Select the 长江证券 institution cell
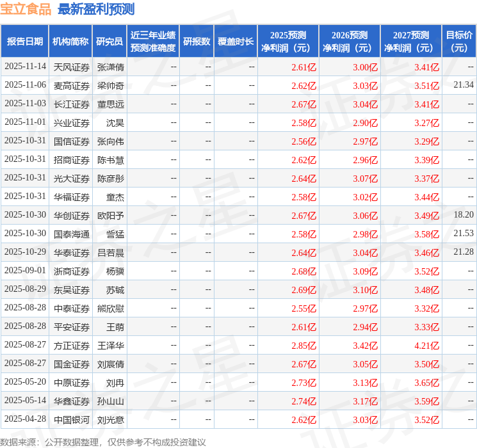The image size is (477, 448). (72, 104)
